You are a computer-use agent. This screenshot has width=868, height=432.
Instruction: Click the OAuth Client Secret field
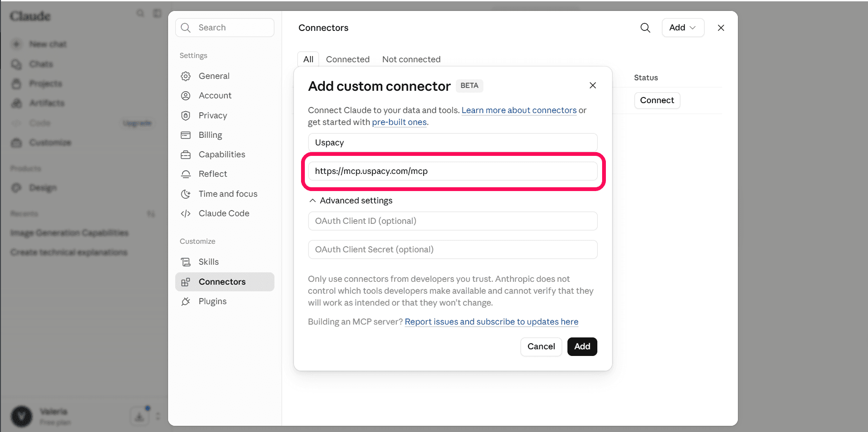tap(453, 250)
